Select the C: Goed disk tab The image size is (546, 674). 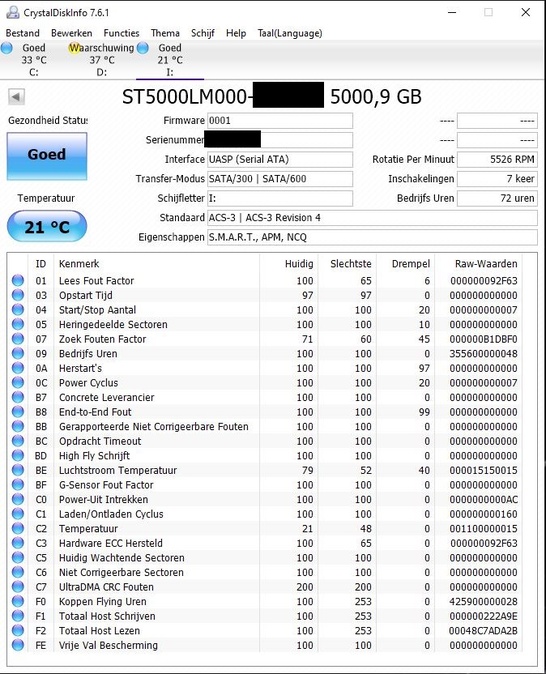click(x=34, y=60)
